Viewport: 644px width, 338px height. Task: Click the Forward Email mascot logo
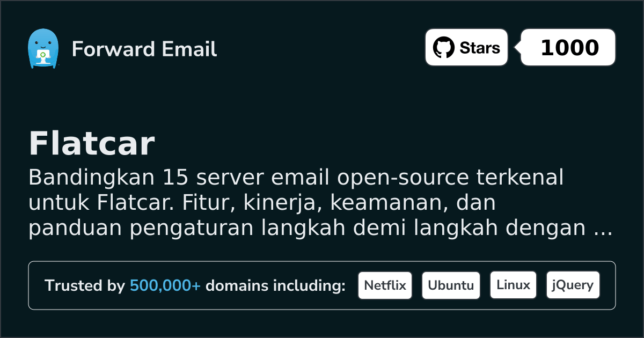point(42,49)
